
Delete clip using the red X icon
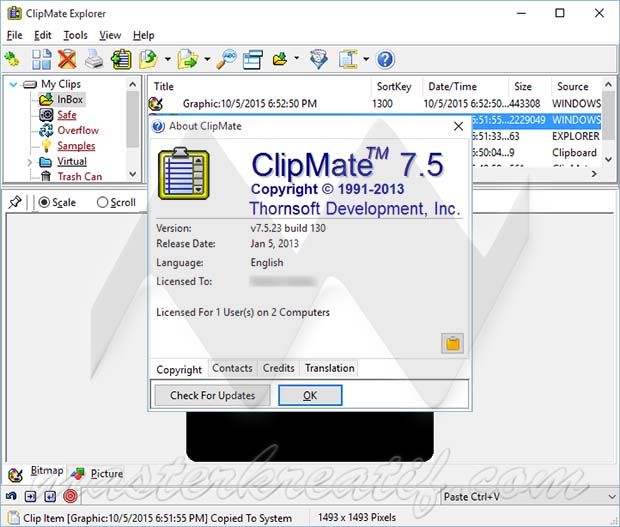[67, 59]
